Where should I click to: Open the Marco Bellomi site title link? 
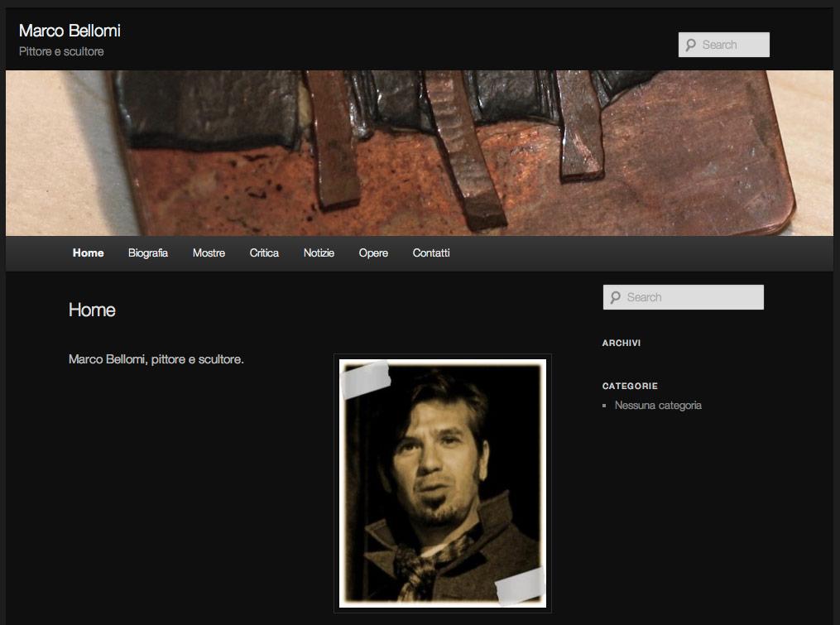(70, 31)
